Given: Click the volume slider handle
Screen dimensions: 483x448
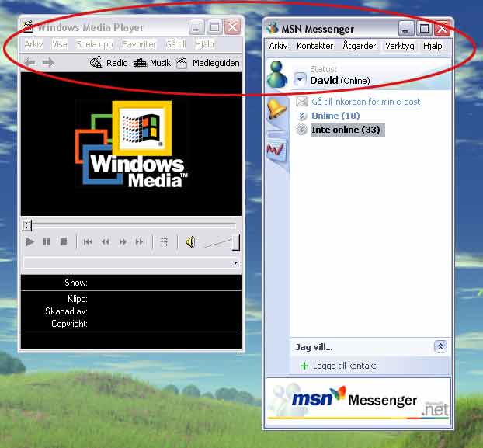Looking at the screenshot, I should [x=235, y=242].
